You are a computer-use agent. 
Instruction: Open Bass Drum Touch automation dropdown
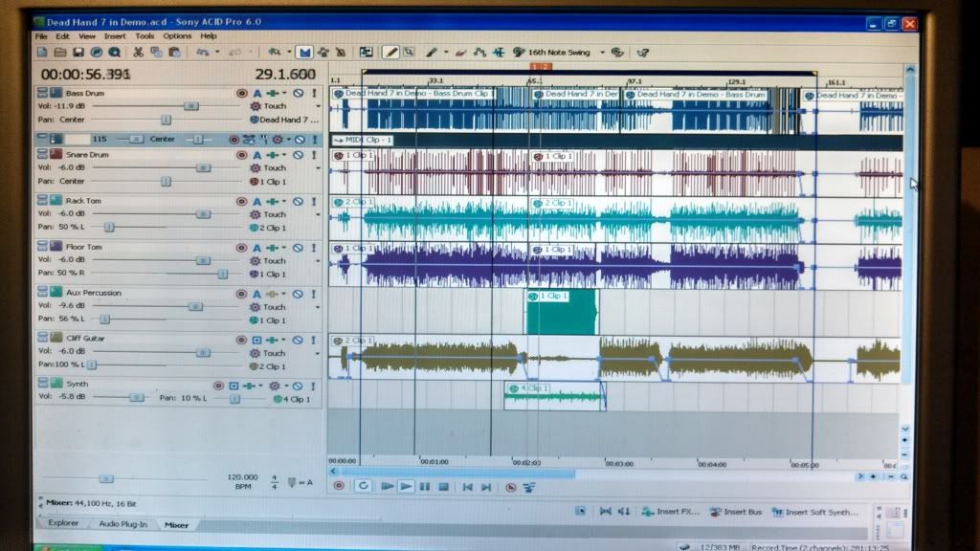coord(318,106)
